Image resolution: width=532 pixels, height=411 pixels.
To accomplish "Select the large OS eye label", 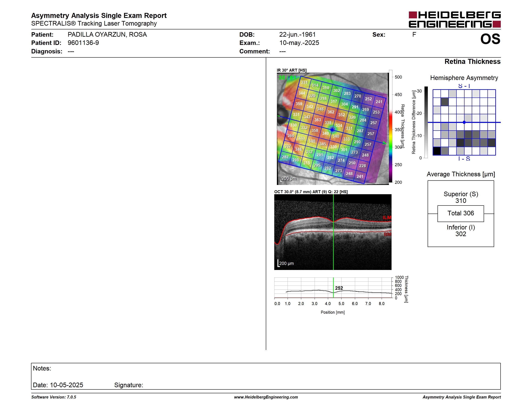I will [490, 39].
